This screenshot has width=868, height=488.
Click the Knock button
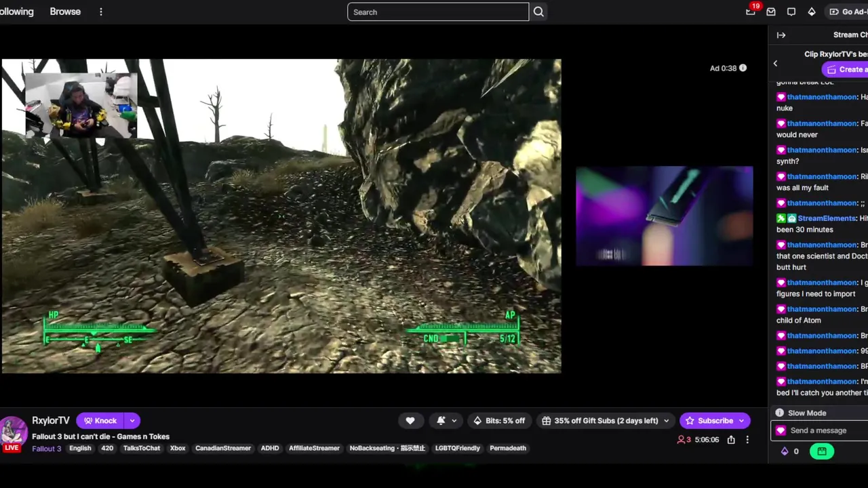[100, 421]
